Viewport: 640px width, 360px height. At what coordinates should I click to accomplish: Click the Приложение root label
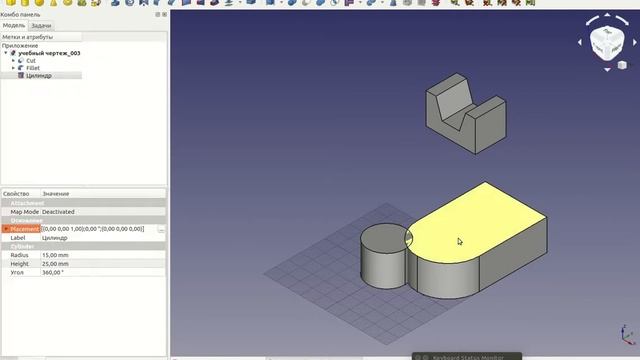pos(20,46)
